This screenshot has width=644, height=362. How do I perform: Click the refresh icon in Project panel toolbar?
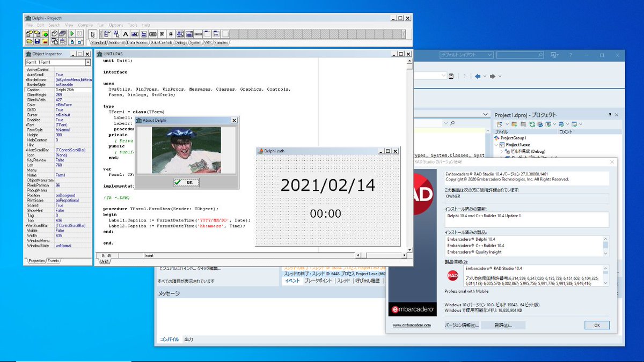532,124
